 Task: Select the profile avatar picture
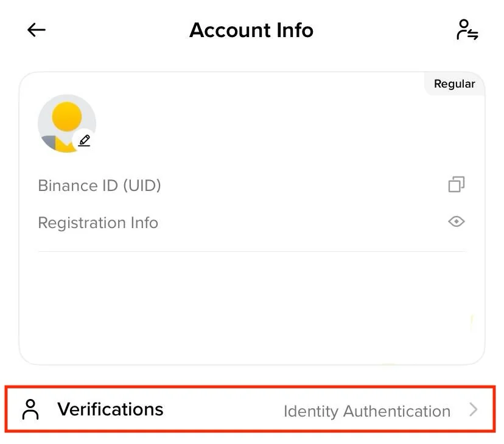[x=67, y=123]
